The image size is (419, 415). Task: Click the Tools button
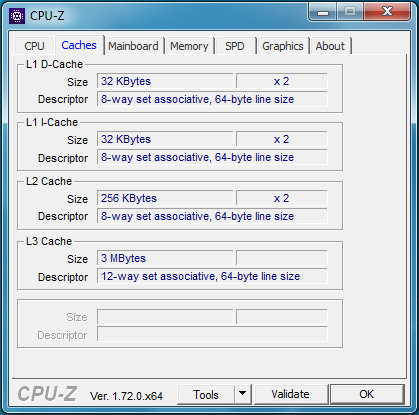tap(206, 394)
